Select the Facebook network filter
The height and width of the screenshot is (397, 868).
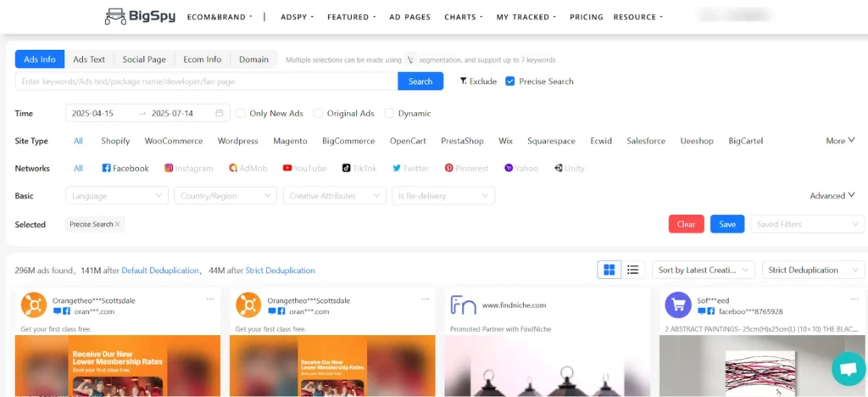coord(125,168)
